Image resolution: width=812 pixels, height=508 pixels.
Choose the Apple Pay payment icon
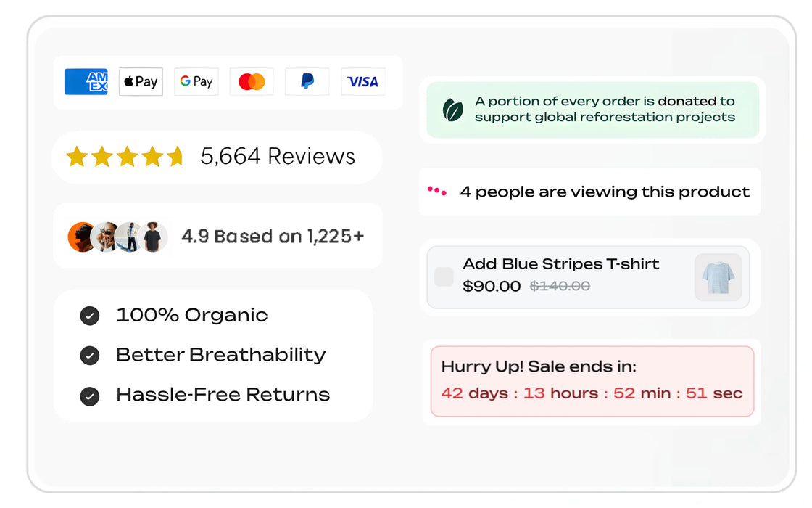pyautogui.click(x=141, y=81)
